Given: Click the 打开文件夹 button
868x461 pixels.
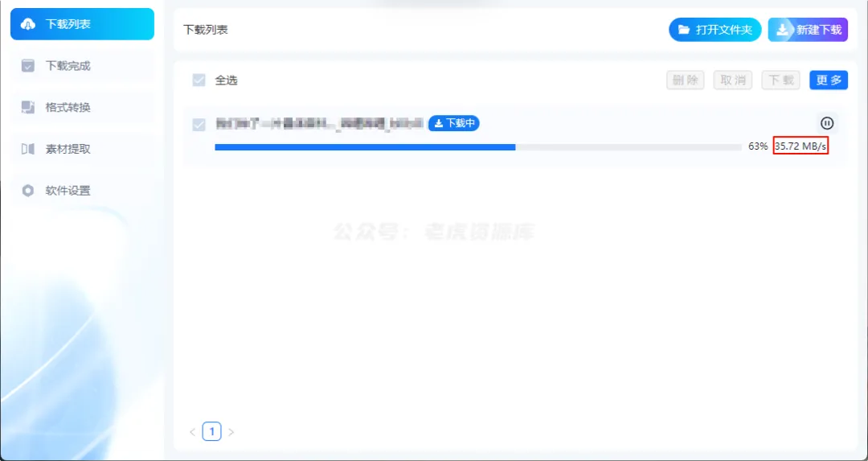Looking at the screenshot, I should (x=715, y=30).
